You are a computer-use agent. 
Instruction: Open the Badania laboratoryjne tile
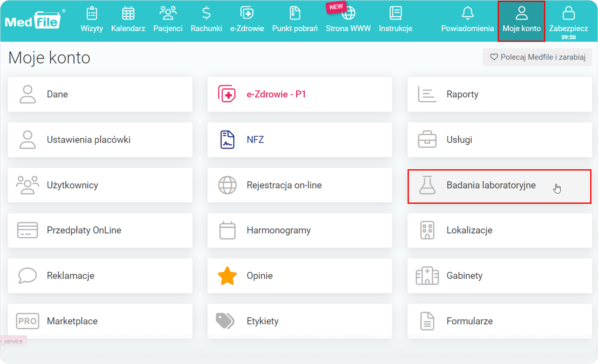point(499,186)
